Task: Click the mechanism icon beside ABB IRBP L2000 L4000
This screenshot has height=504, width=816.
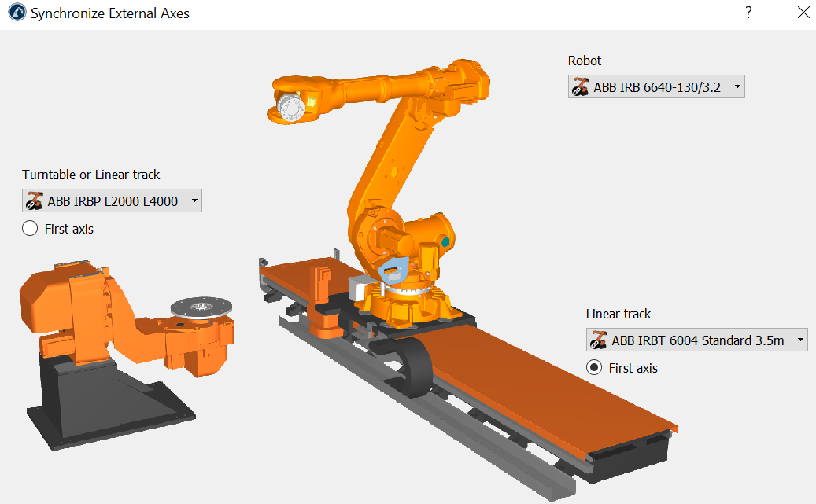Action: click(35, 201)
